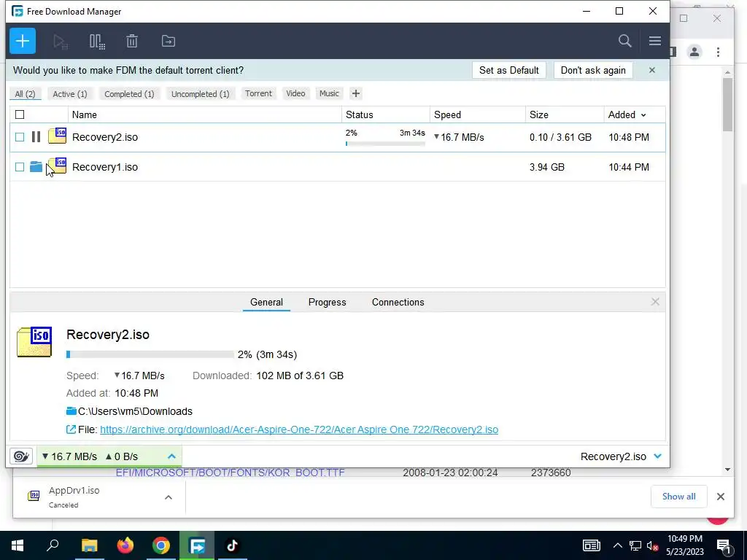Open AppDrv1.iso download options chevron in Chrome
Screen dimensions: 747x560
tap(169, 497)
